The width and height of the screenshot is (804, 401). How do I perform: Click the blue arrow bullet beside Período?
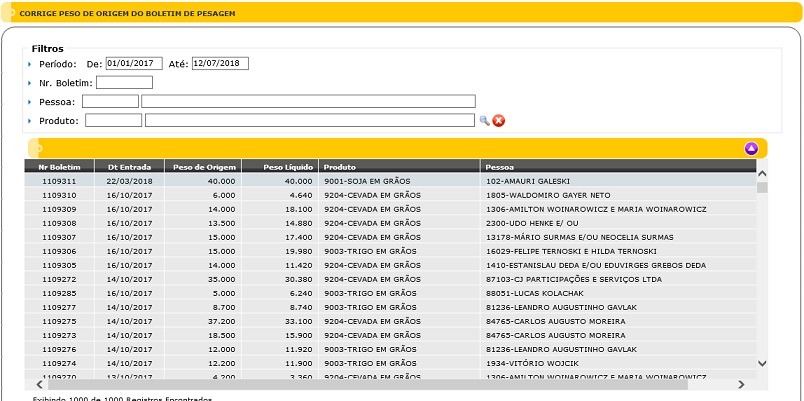pos(31,64)
